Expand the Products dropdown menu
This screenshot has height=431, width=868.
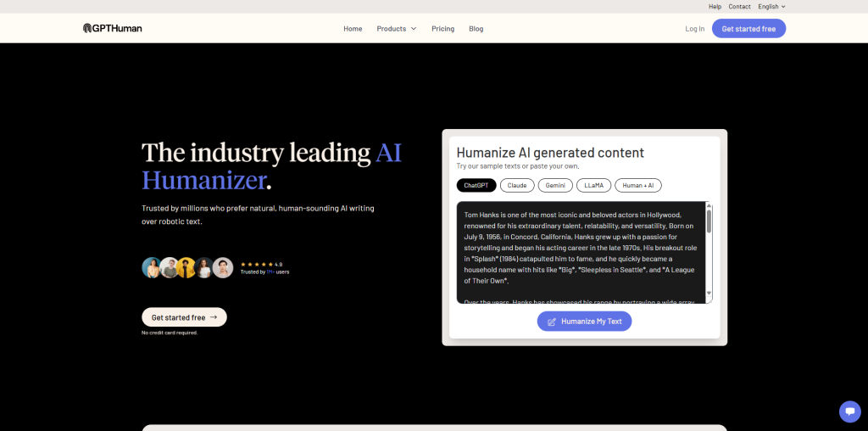pos(397,29)
